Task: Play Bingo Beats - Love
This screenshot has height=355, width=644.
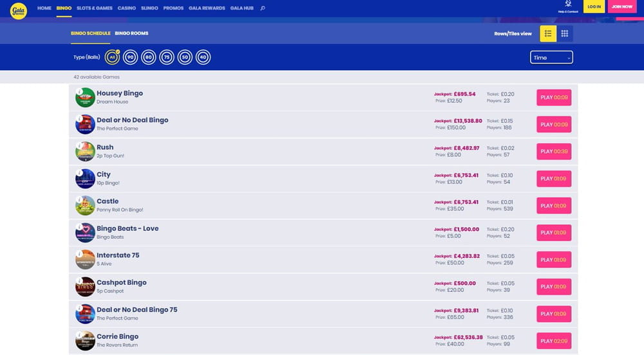Action: coord(554,233)
